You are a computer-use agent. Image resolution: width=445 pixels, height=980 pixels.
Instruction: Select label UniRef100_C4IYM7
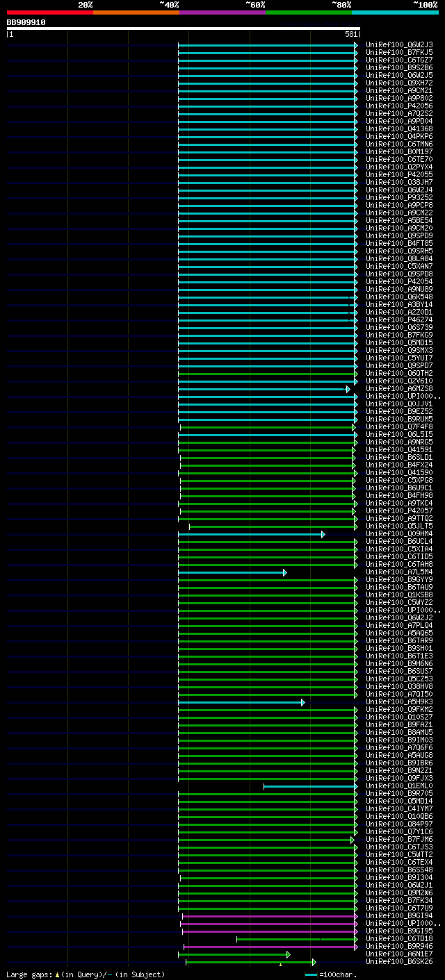399,808
